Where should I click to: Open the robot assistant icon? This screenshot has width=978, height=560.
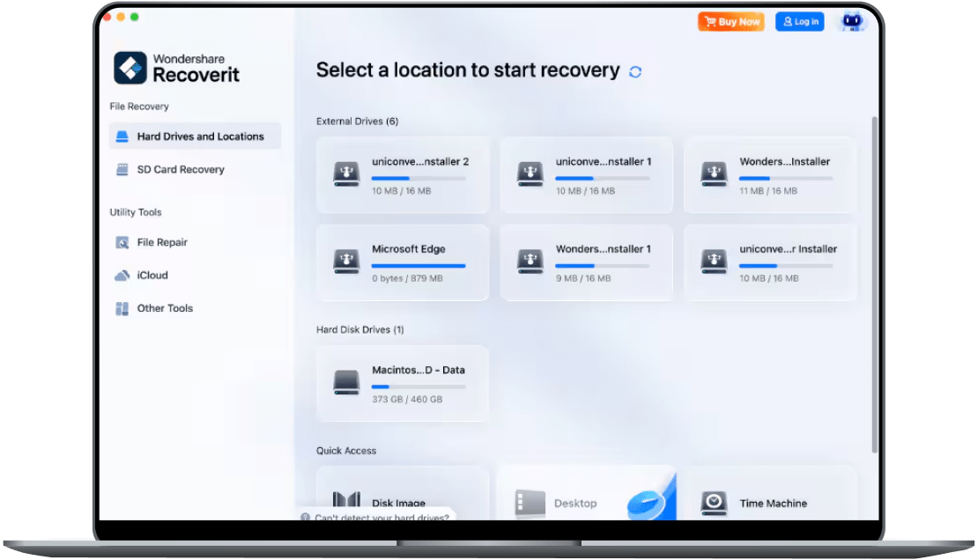point(851,22)
